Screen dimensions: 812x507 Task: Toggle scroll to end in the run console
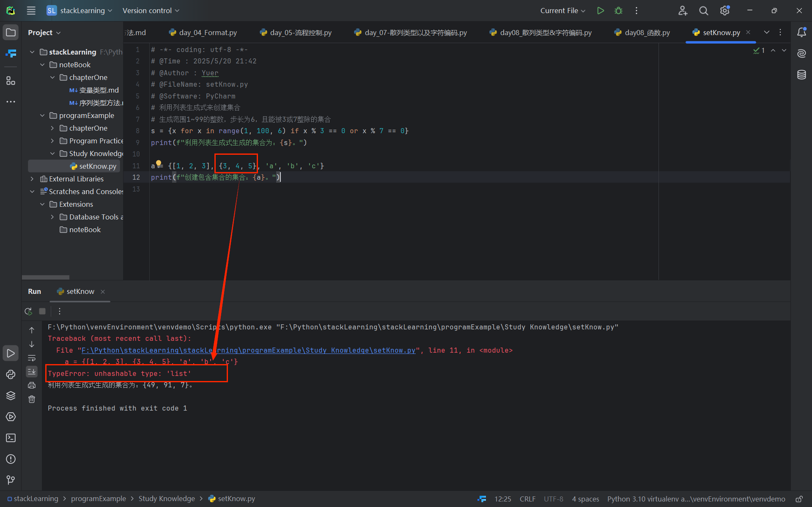[x=32, y=371]
